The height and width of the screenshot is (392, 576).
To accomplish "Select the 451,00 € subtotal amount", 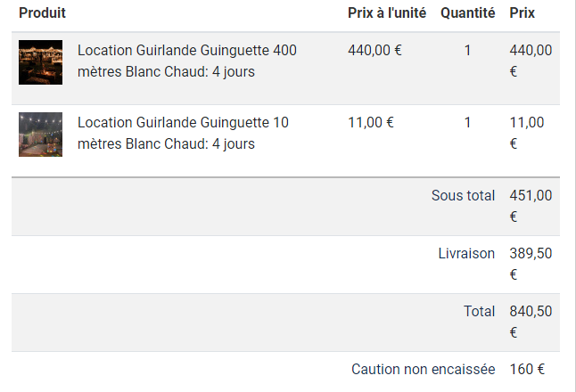I will (x=531, y=205).
